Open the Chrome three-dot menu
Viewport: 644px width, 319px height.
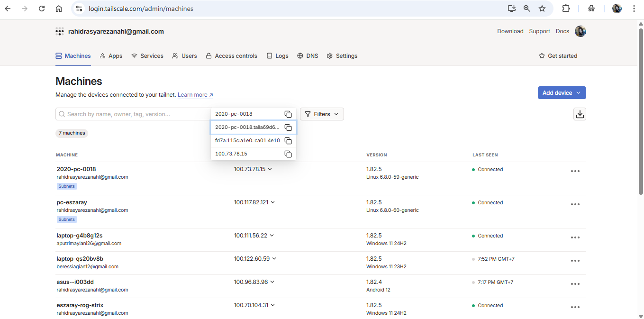point(634,9)
